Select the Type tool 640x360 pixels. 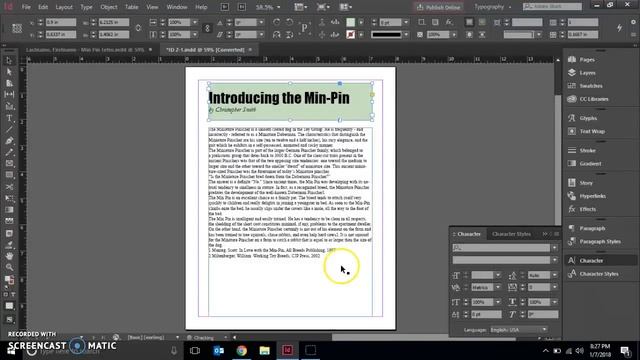(x=9, y=118)
